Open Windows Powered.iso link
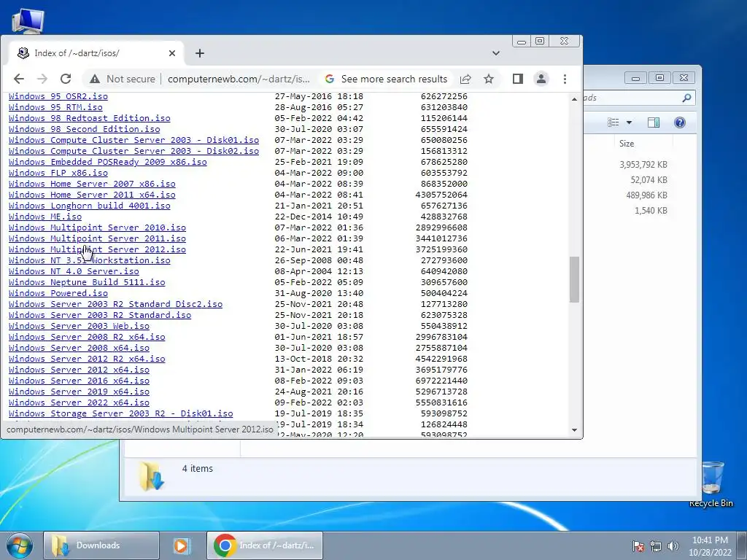 coord(58,293)
